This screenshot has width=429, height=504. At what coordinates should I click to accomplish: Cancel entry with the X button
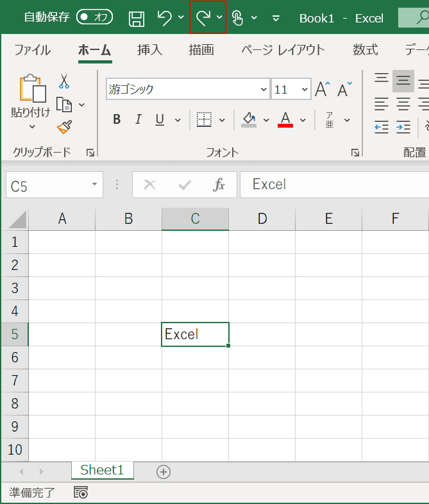(150, 185)
